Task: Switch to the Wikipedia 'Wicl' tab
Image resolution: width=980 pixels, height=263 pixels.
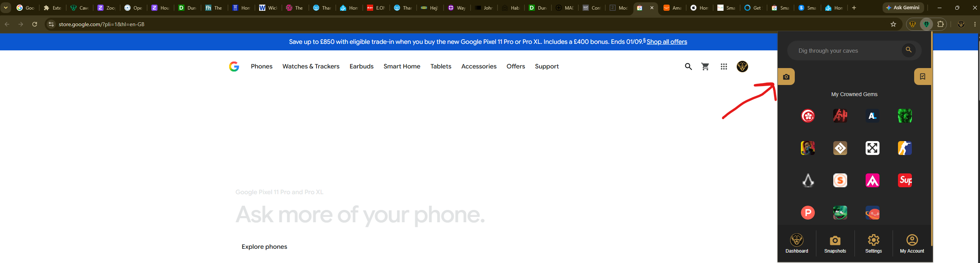Action: click(268, 8)
